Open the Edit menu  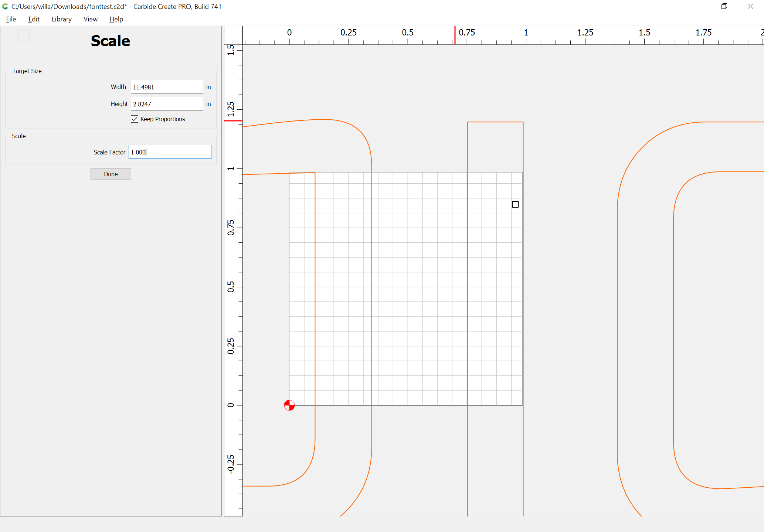pyautogui.click(x=34, y=19)
